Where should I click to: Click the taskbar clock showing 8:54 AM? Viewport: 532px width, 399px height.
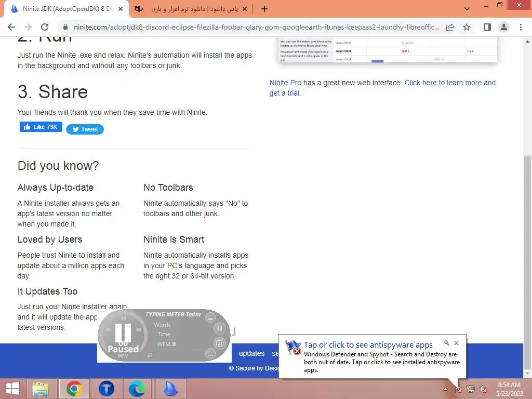click(x=509, y=389)
